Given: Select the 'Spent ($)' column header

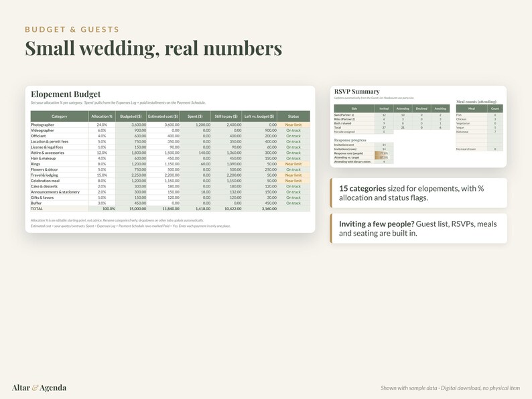Looking at the screenshot, I should [x=195, y=116].
